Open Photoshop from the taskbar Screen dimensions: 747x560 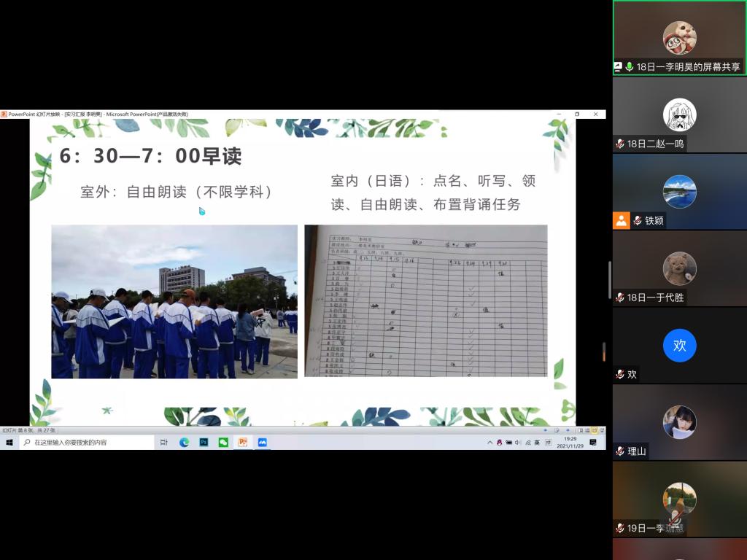pos(204,442)
